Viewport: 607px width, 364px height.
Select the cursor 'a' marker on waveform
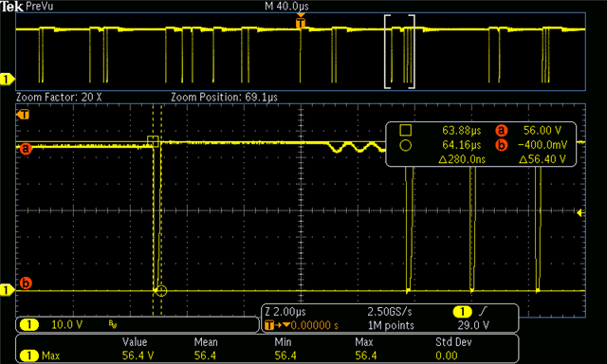pos(26,149)
